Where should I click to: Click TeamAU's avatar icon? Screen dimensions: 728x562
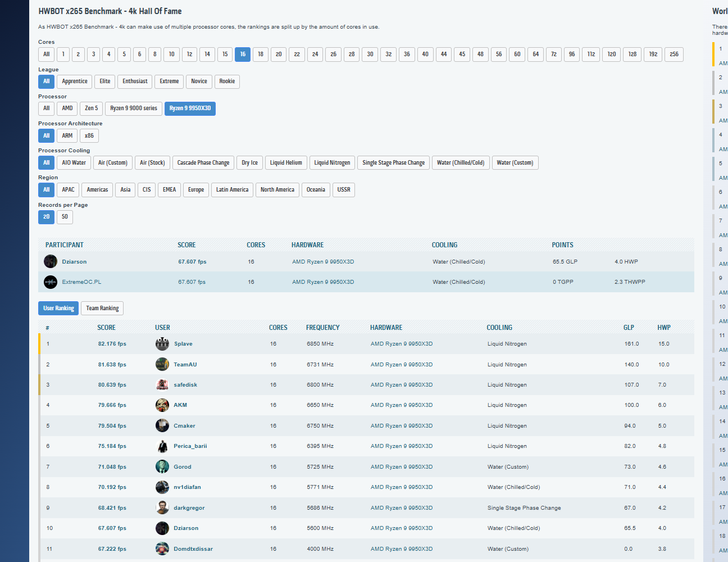click(162, 364)
